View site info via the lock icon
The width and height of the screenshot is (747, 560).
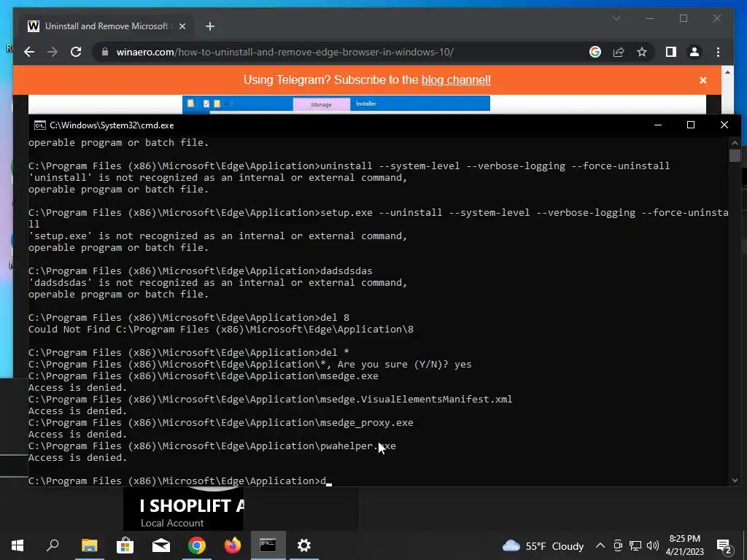tap(105, 52)
